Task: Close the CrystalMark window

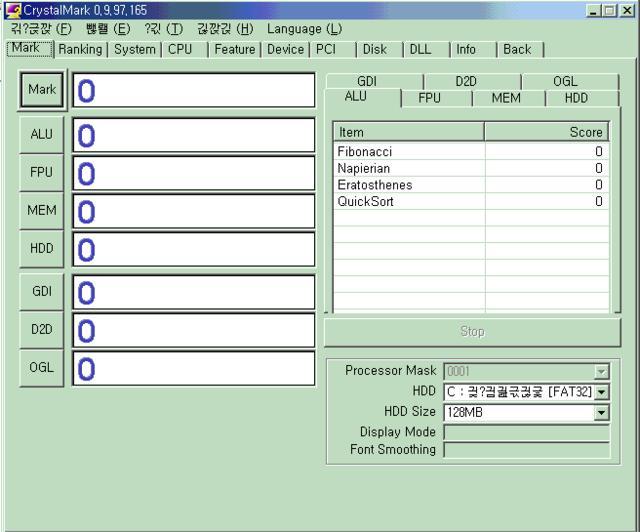Action: click(x=627, y=11)
